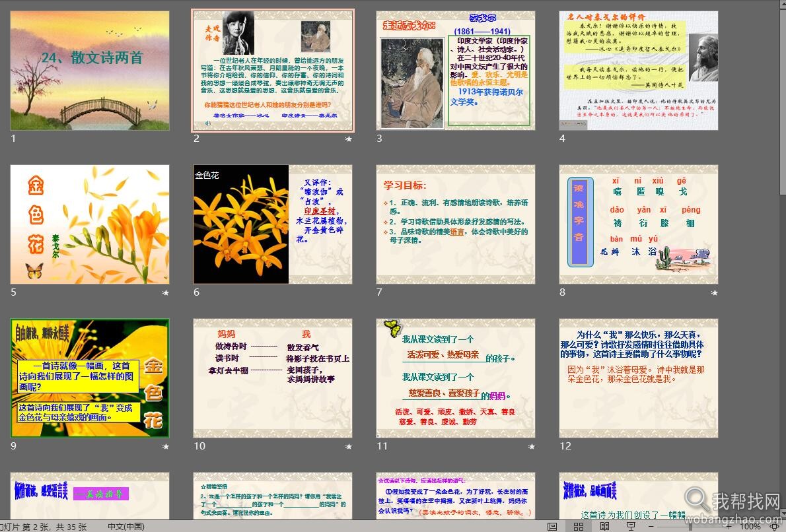Screen dimensions: 786x532
Task: Select slide 4 名人对泰戈尔的评价
Action: [639, 71]
